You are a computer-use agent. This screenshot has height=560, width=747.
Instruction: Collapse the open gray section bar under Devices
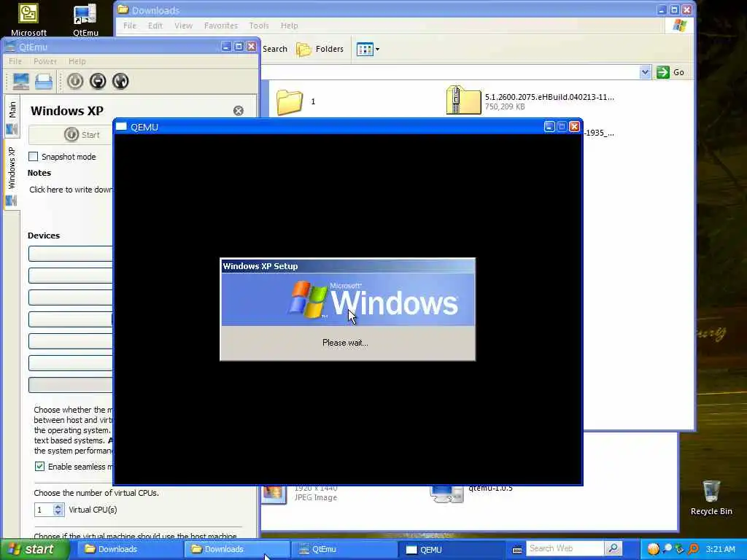click(x=71, y=385)
